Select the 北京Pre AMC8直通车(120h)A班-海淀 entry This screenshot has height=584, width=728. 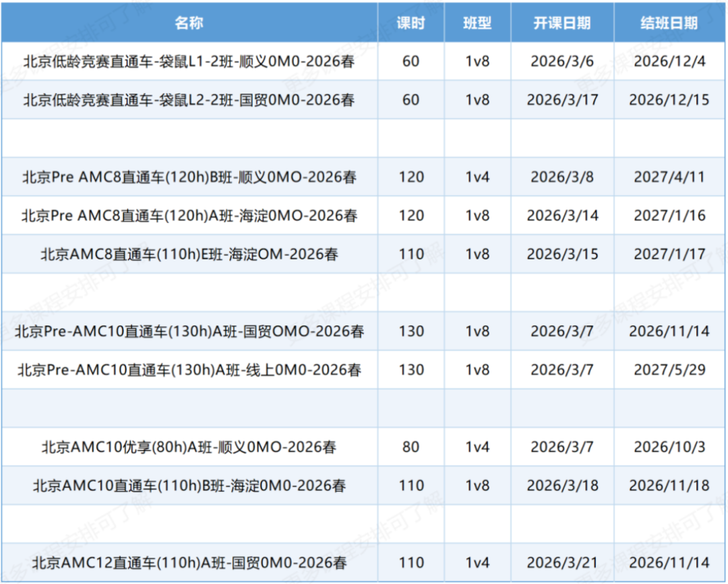click(x=189, y=216)
